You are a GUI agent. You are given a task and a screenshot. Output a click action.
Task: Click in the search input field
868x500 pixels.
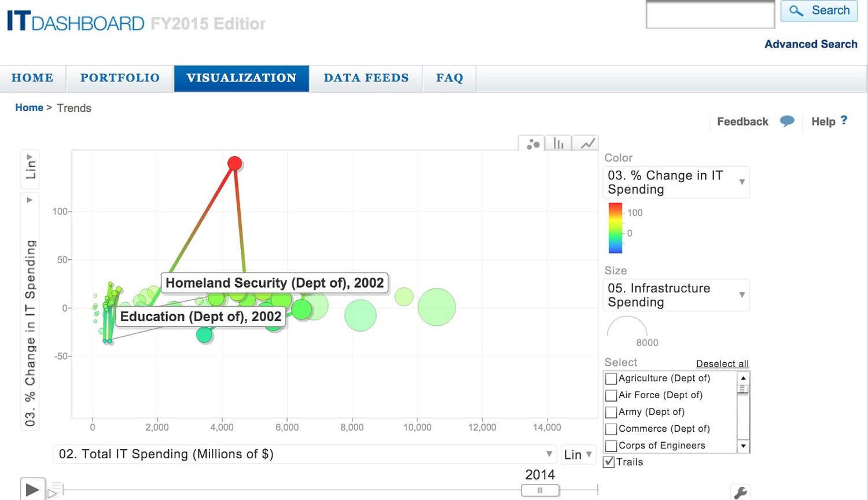coord(710,14)
